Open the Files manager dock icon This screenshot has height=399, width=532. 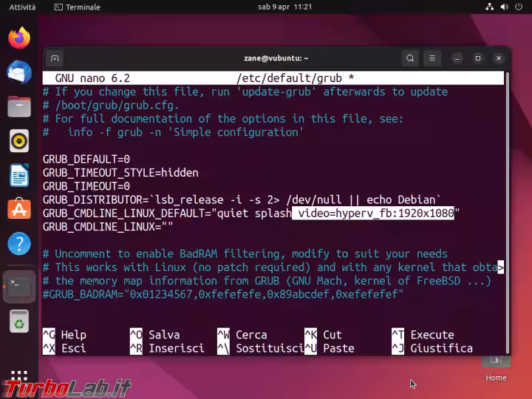click(x=19, y=106)
